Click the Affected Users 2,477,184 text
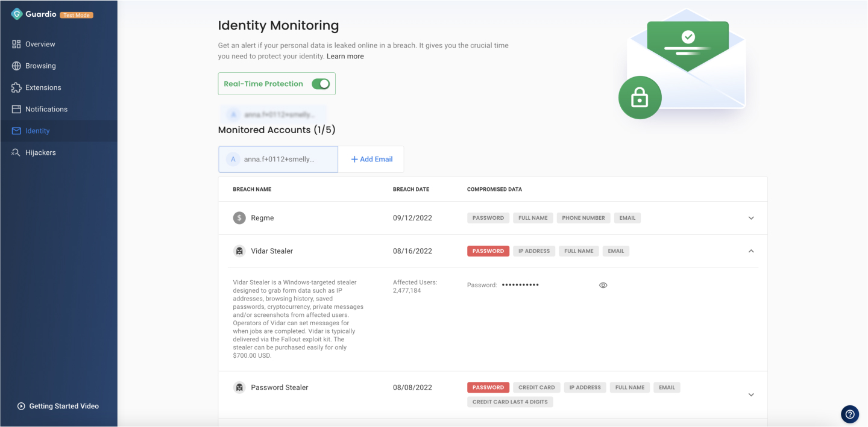This screenshot has width=868, height=427. click(x=415, y=286)
